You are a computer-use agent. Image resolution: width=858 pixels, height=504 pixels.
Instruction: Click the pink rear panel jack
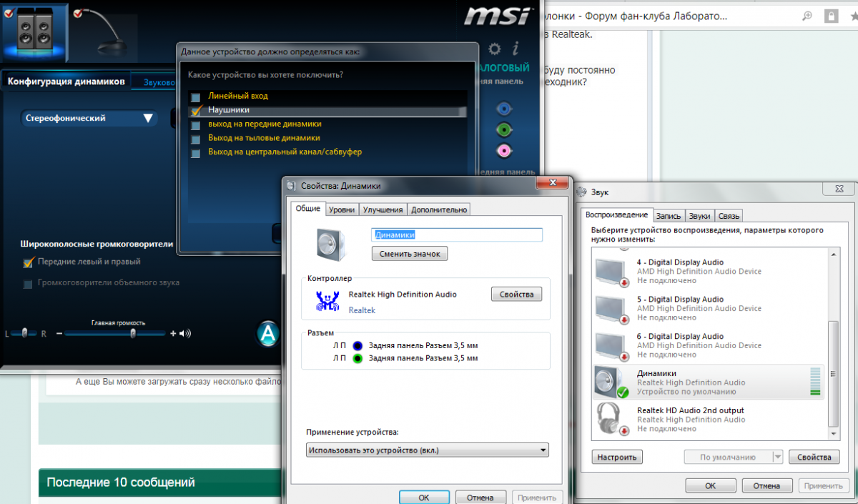(504, 151)
